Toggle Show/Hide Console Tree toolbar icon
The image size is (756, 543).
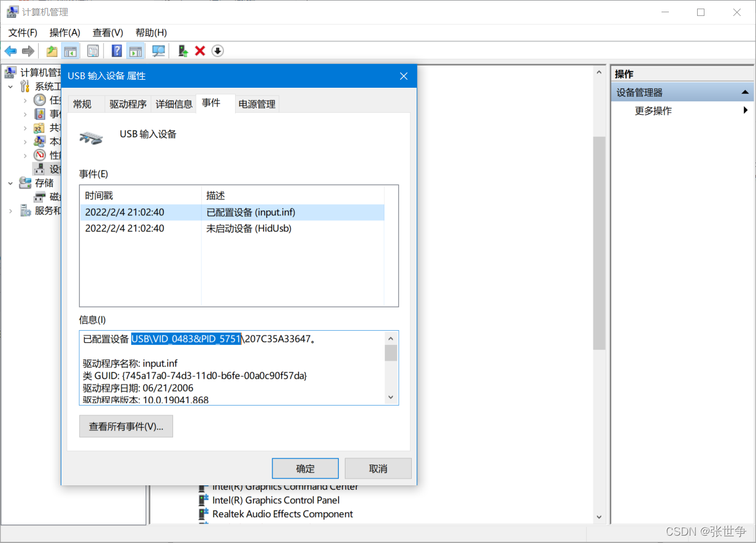point(71,51)
